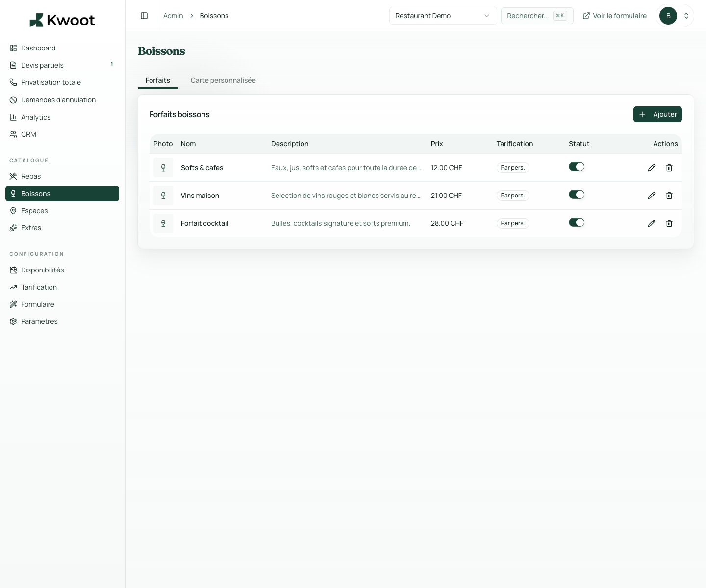Click the Softs & cafes description text
The image size is (706, 588).
(x=347, y=168)
